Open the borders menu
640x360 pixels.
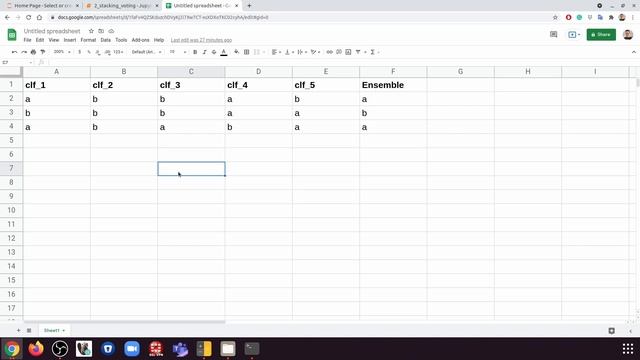tap(247, 52)
